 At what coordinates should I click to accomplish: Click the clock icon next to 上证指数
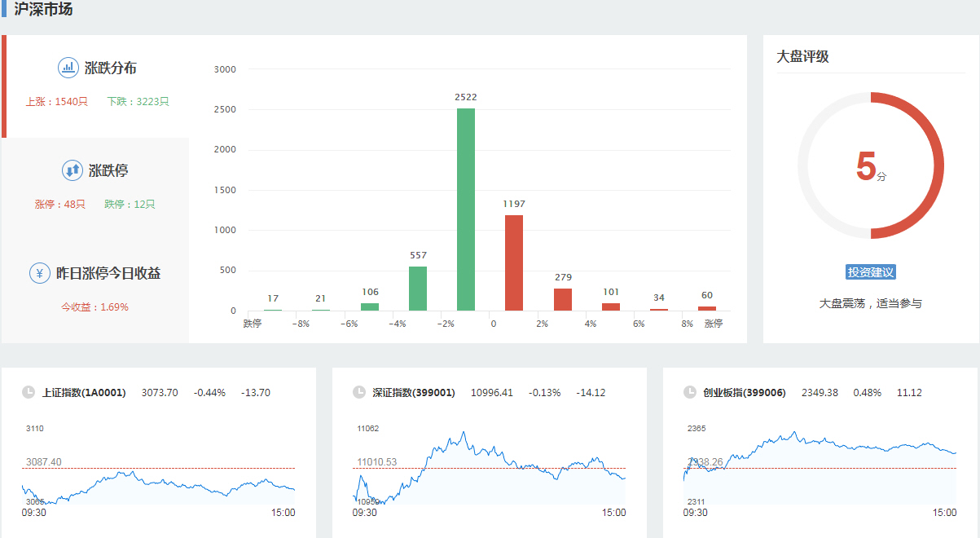pyautogui.click(x=29, y=392)
